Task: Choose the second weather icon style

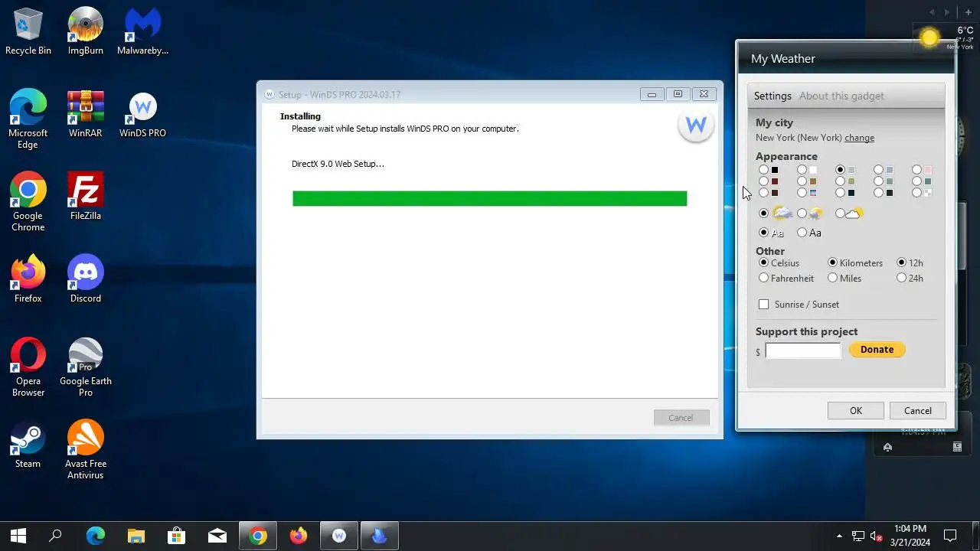Action: click(x=802, y=214)
